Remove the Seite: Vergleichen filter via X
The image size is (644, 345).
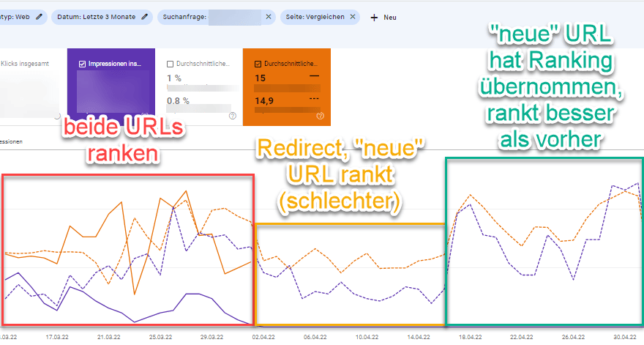pyautogui.click(x=353, y=16)
